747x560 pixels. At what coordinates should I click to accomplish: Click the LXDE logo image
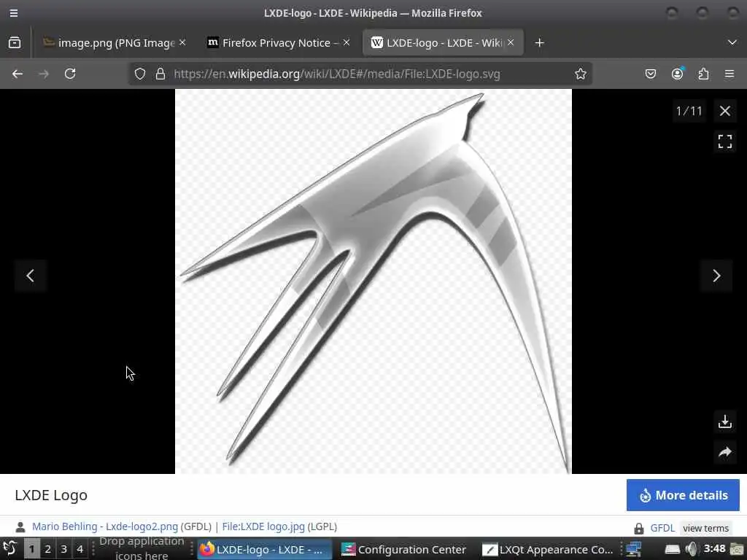[373, 281]
